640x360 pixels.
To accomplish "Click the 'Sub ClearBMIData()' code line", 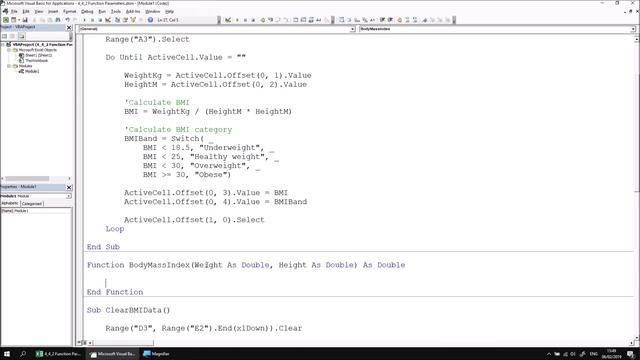I will click(x=128, y=310).
